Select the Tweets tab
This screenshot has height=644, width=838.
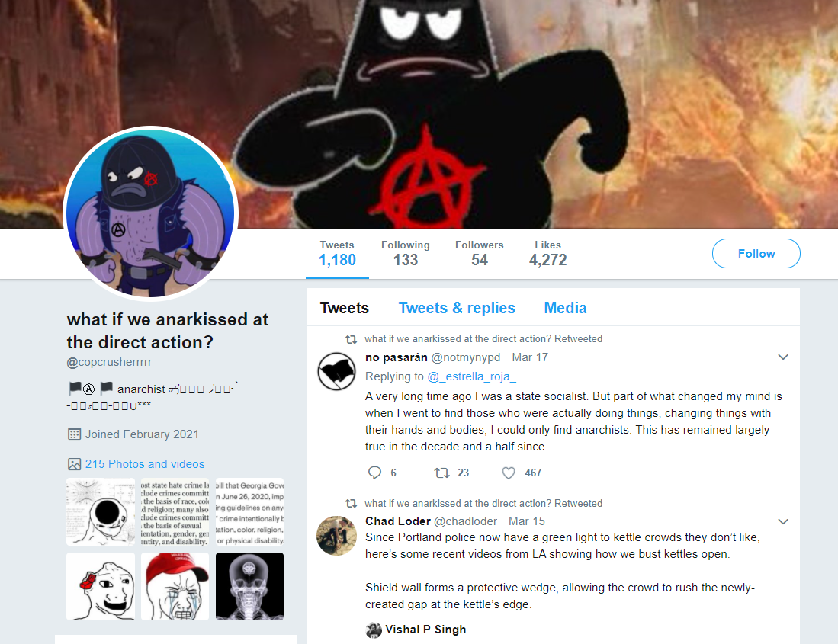344,308
